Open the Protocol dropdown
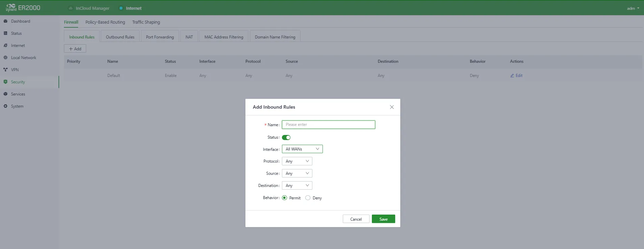Image resolution: width=644 pixels, height=249 pixels. coord(297,161)
